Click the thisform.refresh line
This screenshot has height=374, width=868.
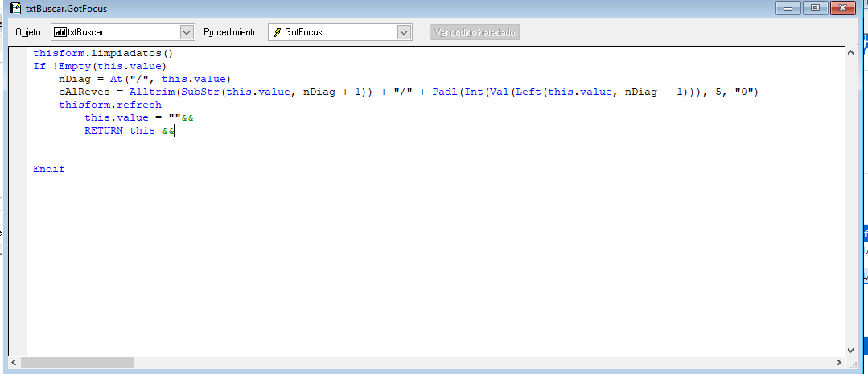point(110,105)
